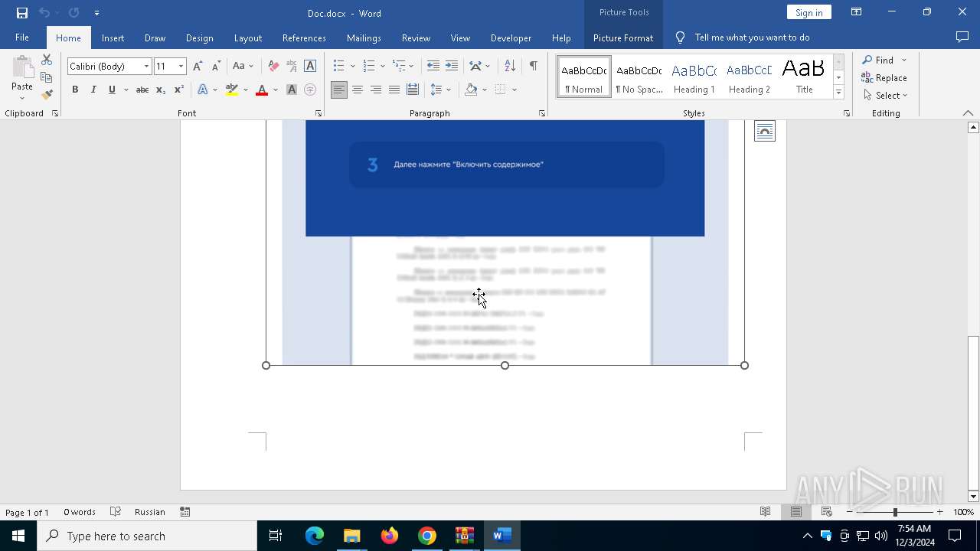Image resolution: width=980 pixels, height=551 pixels.
Task: Open the References tab
Action: pyautogui.click(x=304, y=37)
